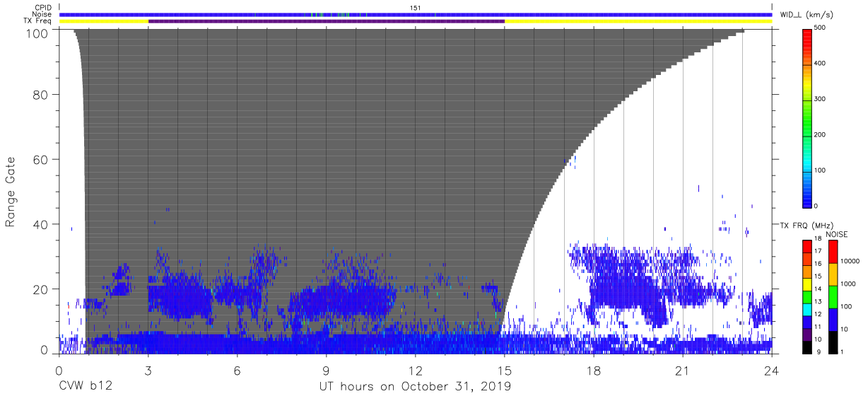This screenshot has height=401, width=868.
Task: Click the 'TX FRQ (MHz)' legend title
Action: 806,226
